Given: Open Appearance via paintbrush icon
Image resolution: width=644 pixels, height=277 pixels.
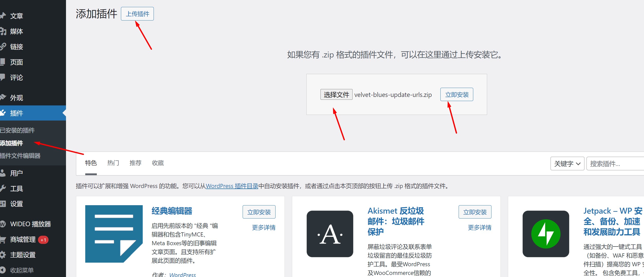Looking at the screenshot, I should click(3, 97).
